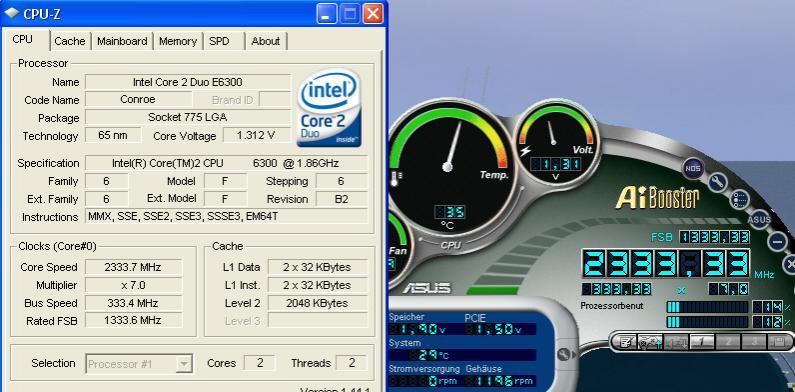Screen dimensions: 795x392
Task: Select AiBooster profile slot 2
Action: (728, 342)
